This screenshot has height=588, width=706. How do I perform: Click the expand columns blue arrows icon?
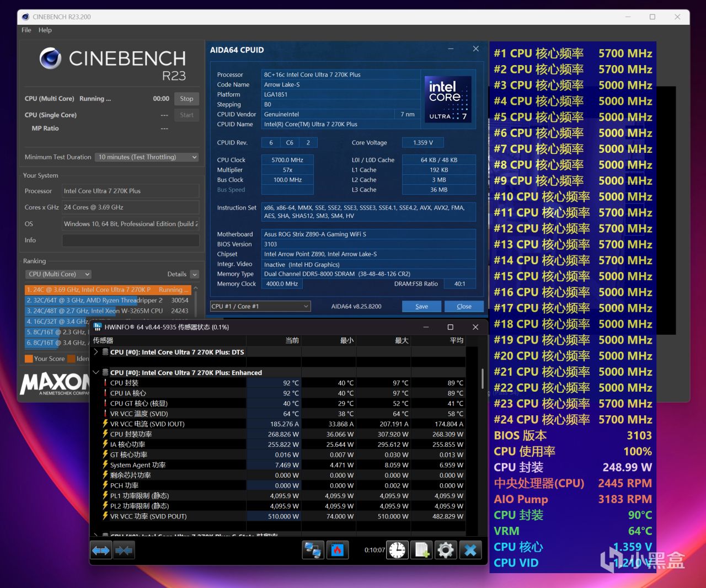click(x=101, y=550)
